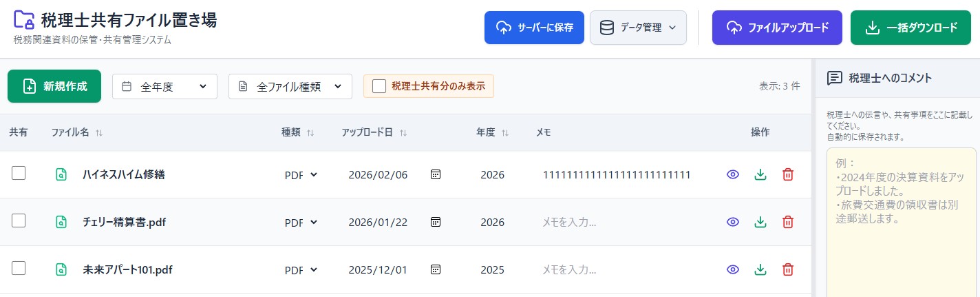The height and width of the screenshot is (297, 980).
Task: Click the 新規作成 button
Action: [54, 86]
